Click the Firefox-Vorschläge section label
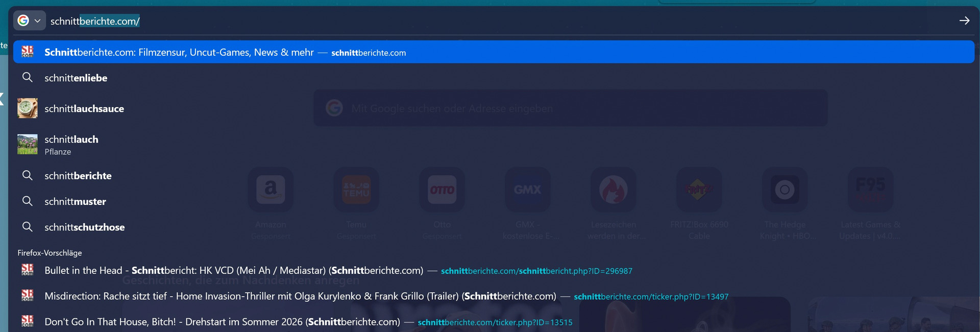980x332 pixels. pyautogui.click(x=50, y=253)
